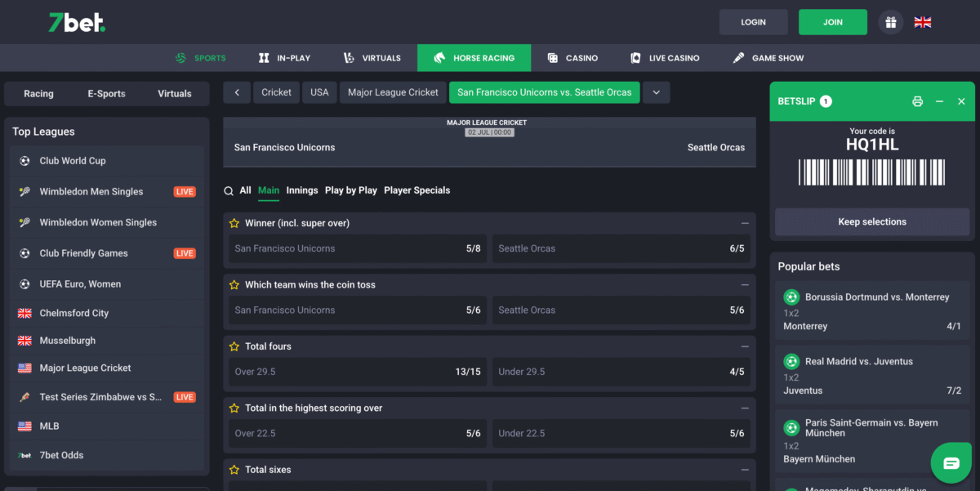The width and height of the screenshot is (980, 491).
Task: Click the San Francisco Unicorns vs. Seattle Orcas breadcrumb
Action: coord(545,92)
